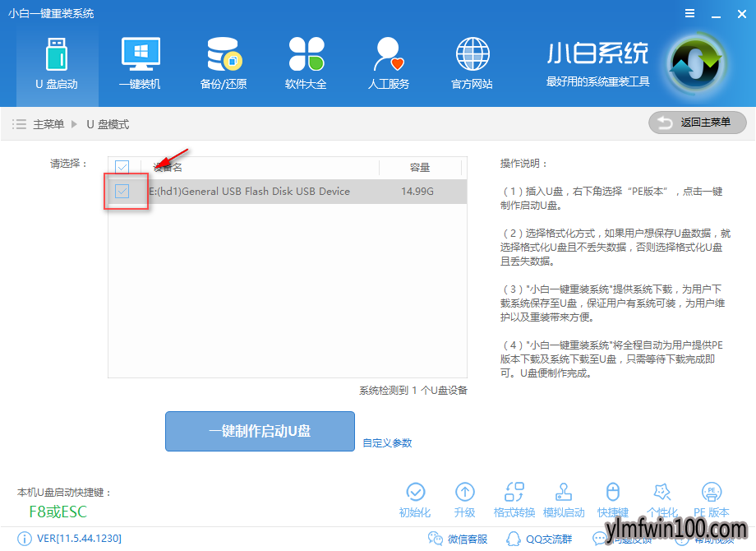Viewport: 756px width, 551px height.
Task: Click the 设备名 column header
Action: (x=168, y=168)
